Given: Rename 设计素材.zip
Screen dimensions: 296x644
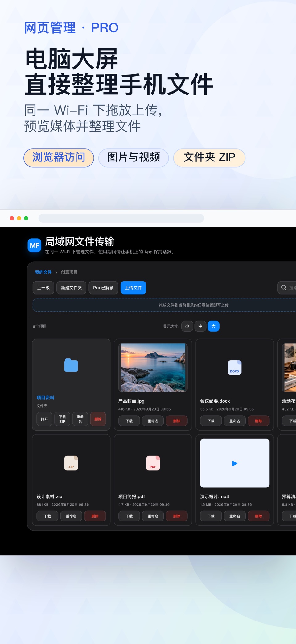Looking at the screenshot, I should [x=71, y=516].
